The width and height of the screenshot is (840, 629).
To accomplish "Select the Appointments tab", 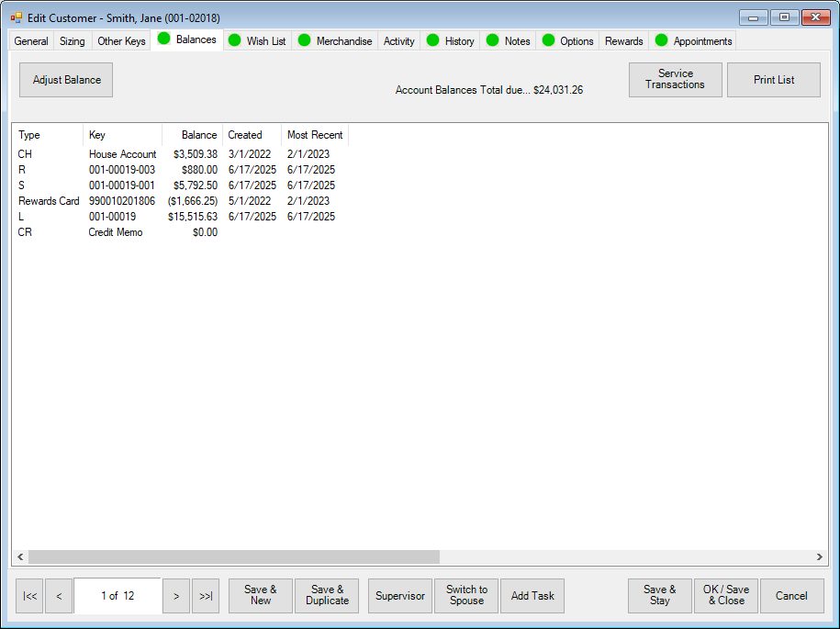I will click(x=693, y=41).
